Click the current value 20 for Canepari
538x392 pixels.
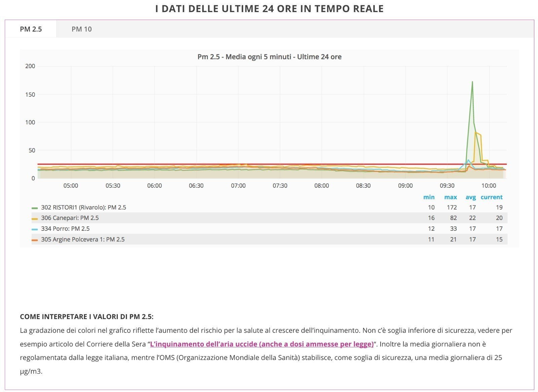pyautogui.click(x=499, y=218)
